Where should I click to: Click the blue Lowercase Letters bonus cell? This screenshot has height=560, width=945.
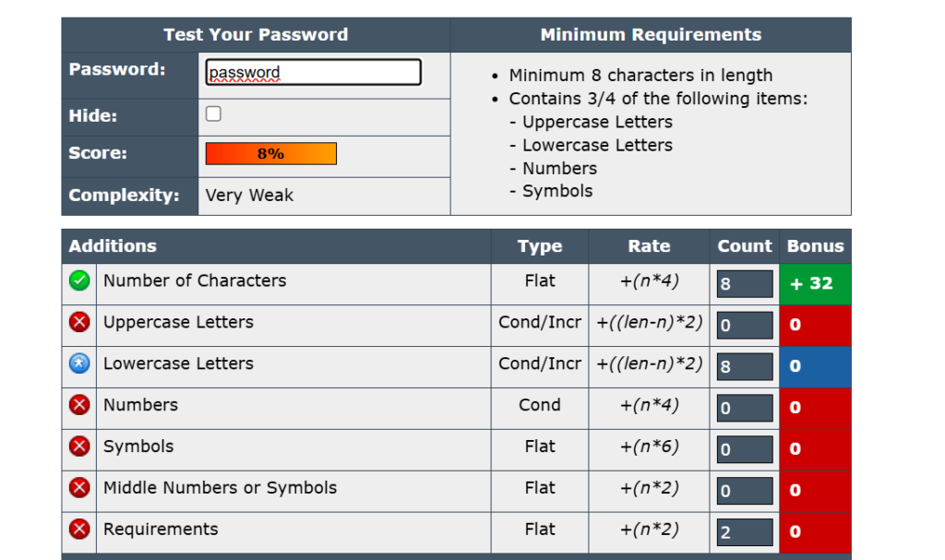click(x=814, y=366)
